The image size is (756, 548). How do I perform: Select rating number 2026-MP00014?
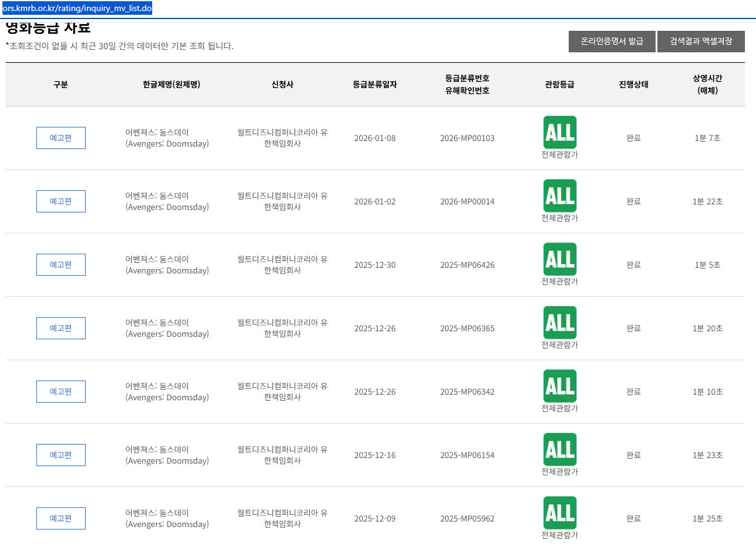[x=467, y=201]
